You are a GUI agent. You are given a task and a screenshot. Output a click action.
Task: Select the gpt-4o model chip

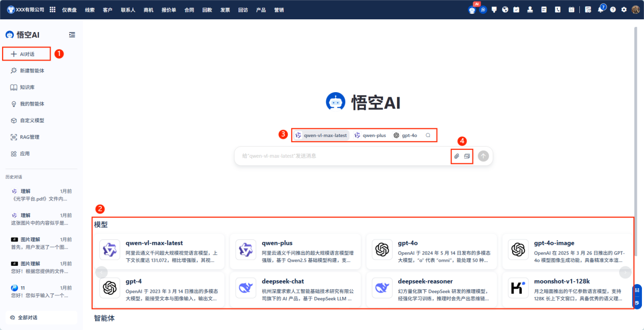click(x=405, y=135)
